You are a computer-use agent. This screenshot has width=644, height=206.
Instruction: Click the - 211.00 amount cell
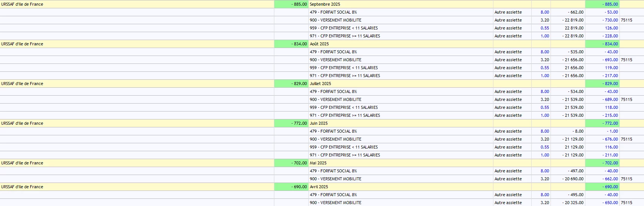(602, 155)
